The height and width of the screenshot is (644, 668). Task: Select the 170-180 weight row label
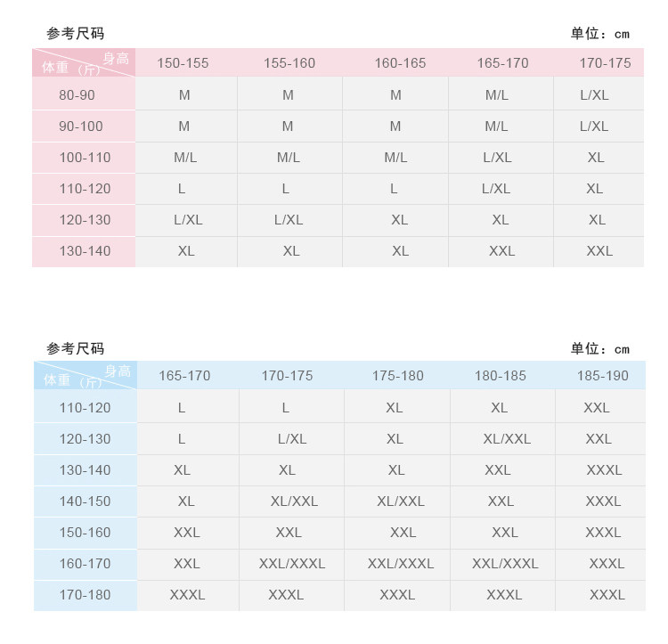click(x=85, y=595)
